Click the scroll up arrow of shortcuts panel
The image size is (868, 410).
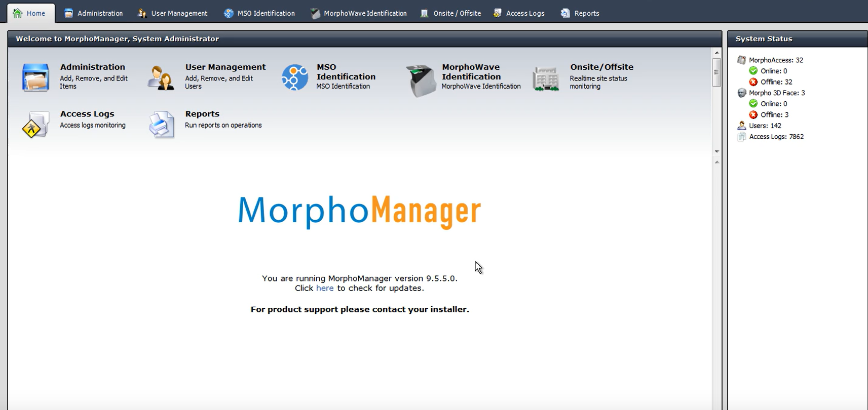[x=716, y=53]
